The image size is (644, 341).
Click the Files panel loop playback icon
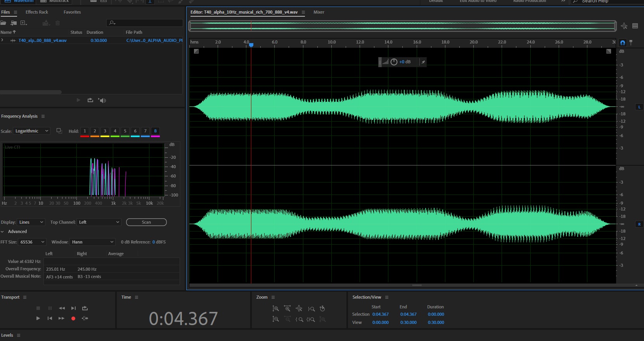coord(90,100)
